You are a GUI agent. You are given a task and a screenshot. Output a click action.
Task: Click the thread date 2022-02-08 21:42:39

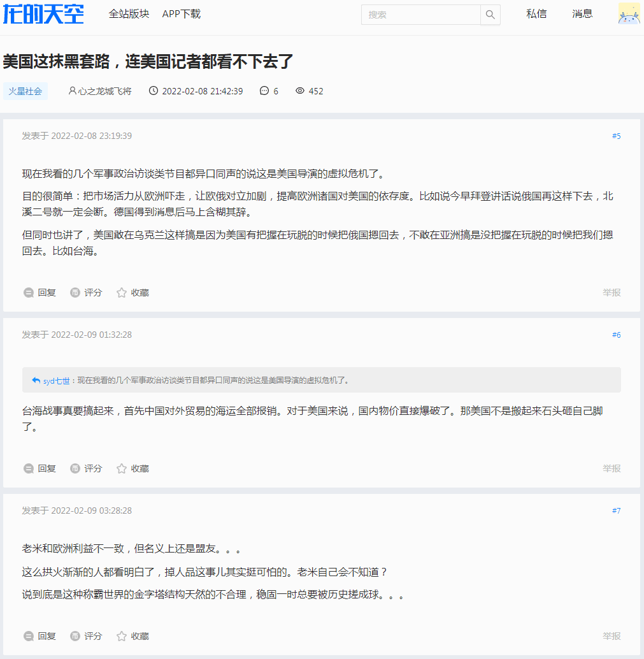(x=203, y=91)
